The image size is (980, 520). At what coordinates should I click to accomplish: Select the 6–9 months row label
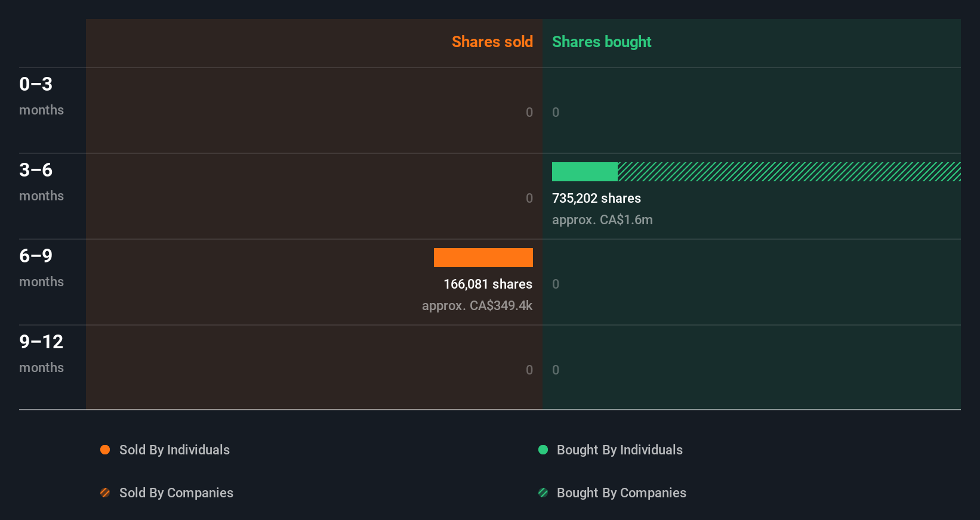coord(41,267)
